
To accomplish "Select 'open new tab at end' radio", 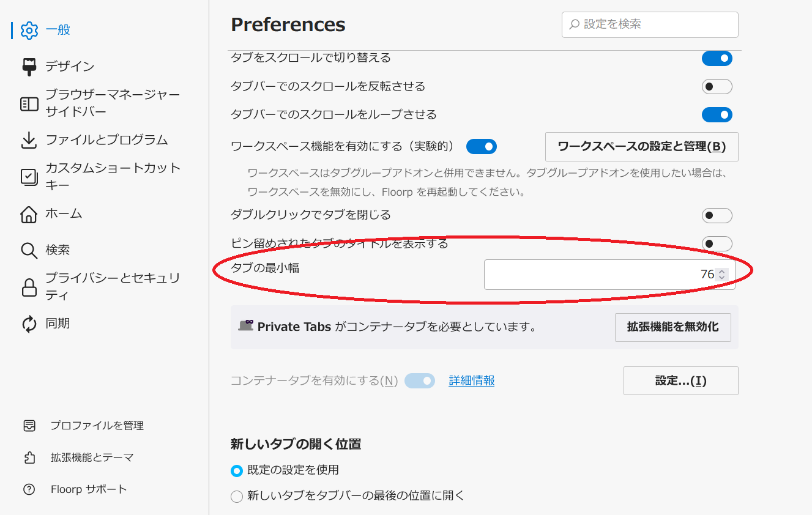I will pos(237,497).
